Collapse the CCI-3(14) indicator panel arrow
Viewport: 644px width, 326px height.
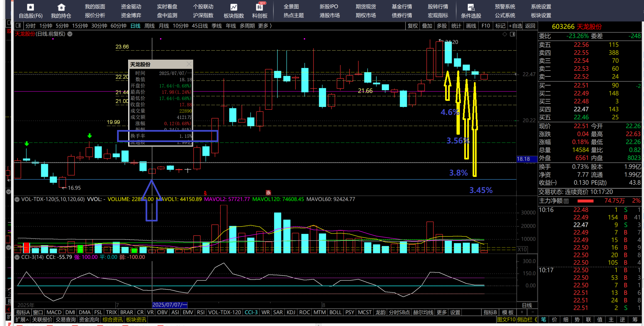(x=17, y=257)
